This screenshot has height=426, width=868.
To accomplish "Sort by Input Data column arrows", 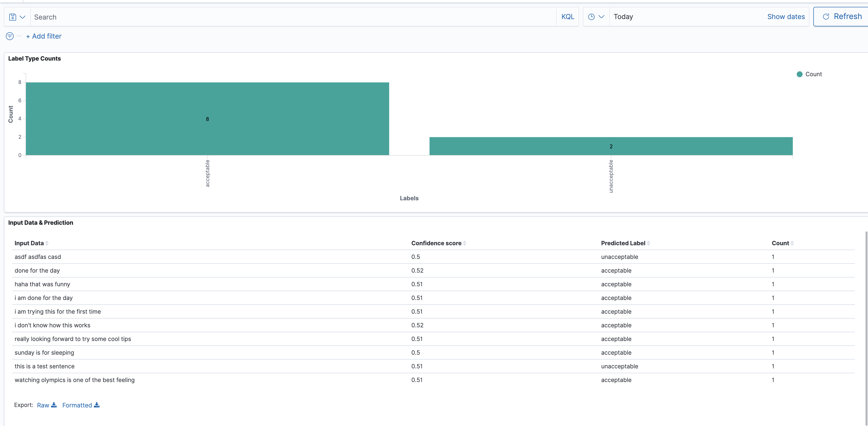I will pos(47,243).
